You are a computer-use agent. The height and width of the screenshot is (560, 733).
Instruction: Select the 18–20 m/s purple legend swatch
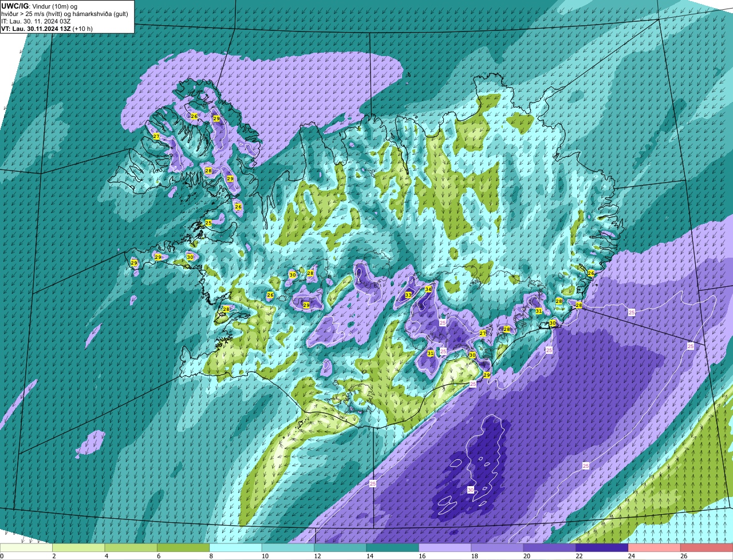(498, 547)
